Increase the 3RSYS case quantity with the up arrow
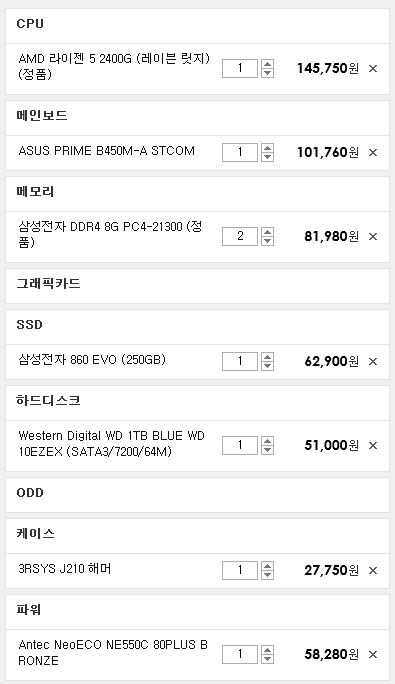This screenshot has height=684, width=395. click(267, 566)
